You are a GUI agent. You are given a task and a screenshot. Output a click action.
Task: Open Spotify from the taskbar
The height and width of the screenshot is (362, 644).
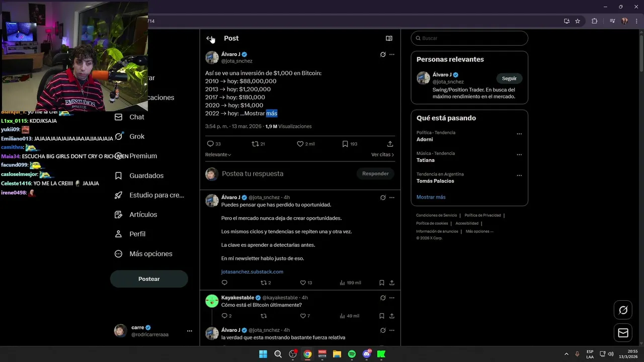(352, 354)
